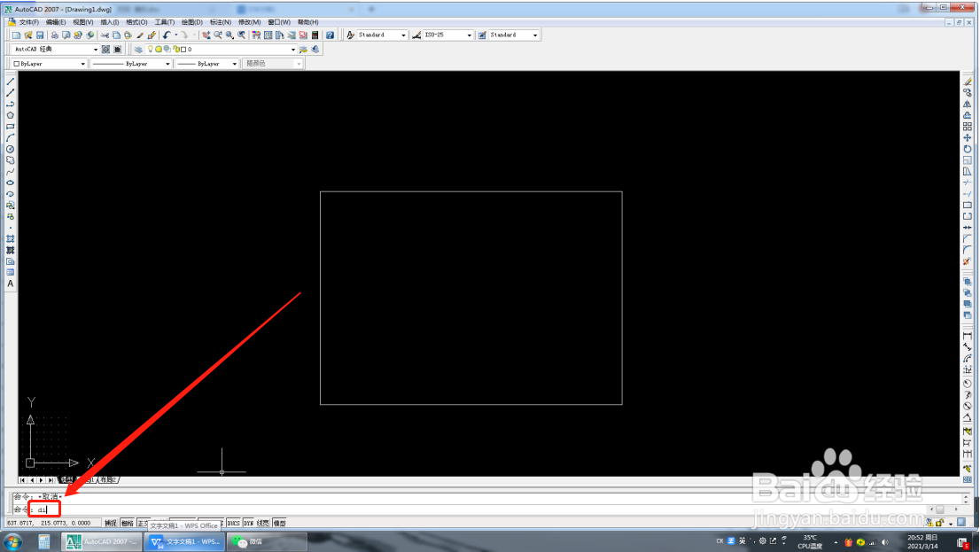
Task: Click the Undo arrow icon
Action: tap(167, 35)
